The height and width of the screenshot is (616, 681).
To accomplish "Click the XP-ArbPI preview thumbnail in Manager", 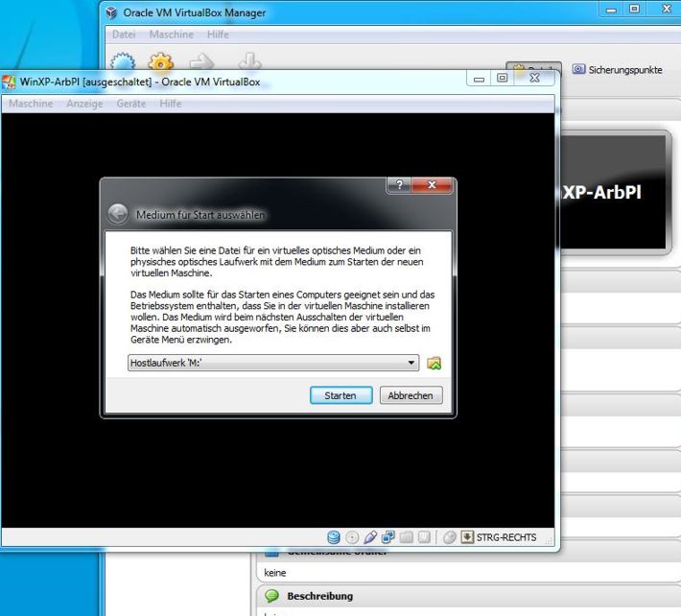I will (612, 193).
